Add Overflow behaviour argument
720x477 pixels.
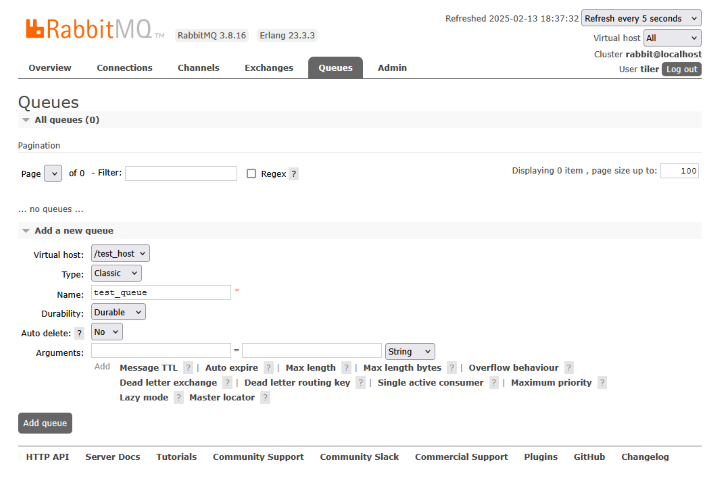(513, 368)
